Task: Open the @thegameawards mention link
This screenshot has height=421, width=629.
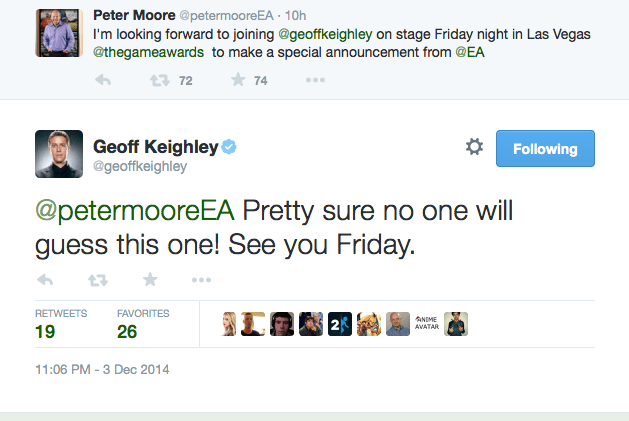Action: pos(148,53)
